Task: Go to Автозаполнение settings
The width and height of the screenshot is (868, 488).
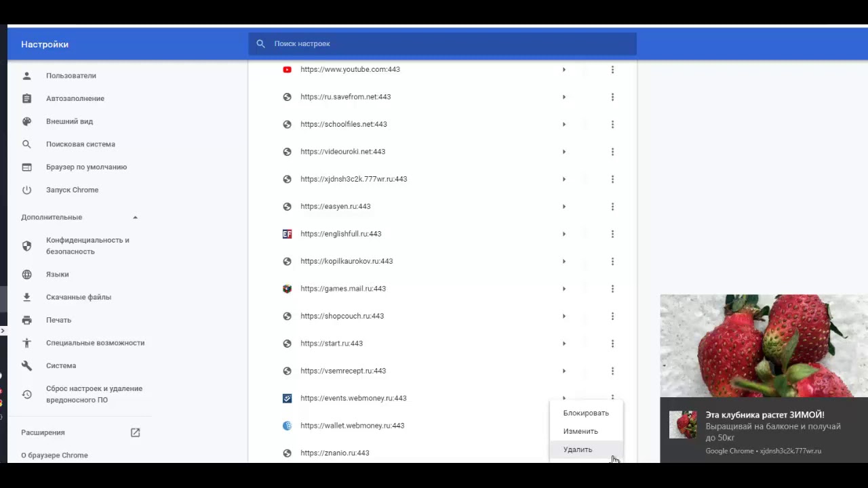Action: pyautogui.click(x=75, y=98)
